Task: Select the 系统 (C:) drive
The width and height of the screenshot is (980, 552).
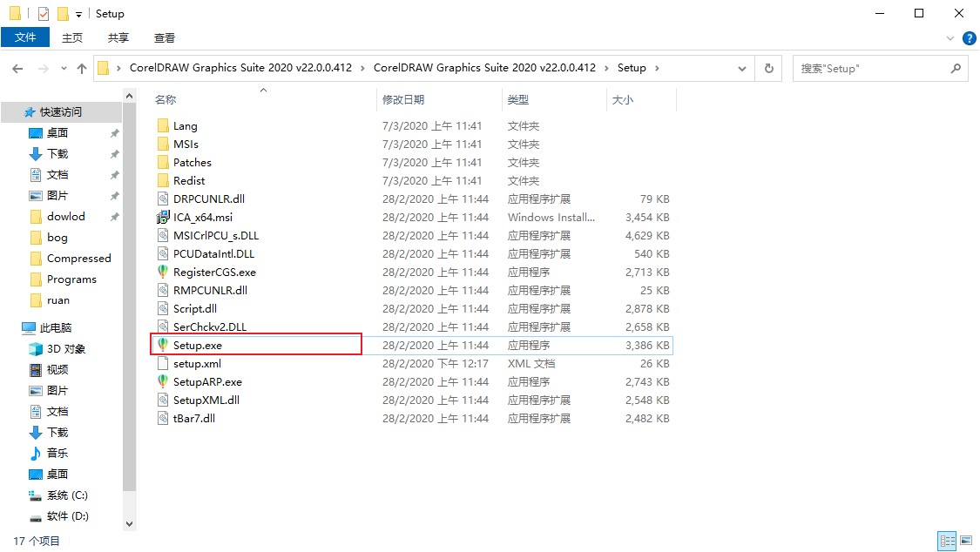Action: tap(66, 495)
